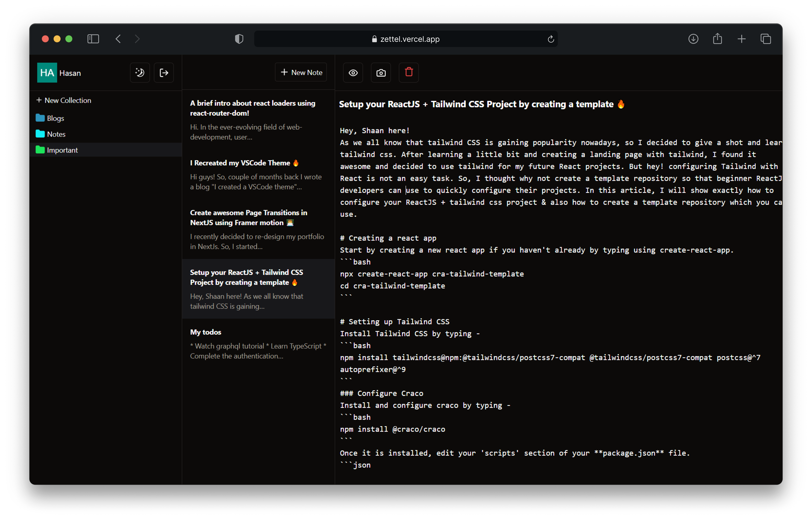
Task: Select the Important collection
Action: [106, 150]
